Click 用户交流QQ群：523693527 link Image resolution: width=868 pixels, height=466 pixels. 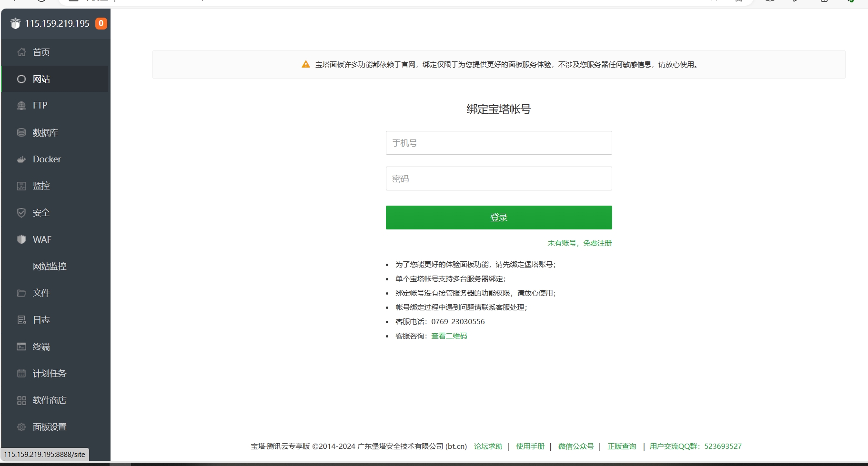(696, 446)
